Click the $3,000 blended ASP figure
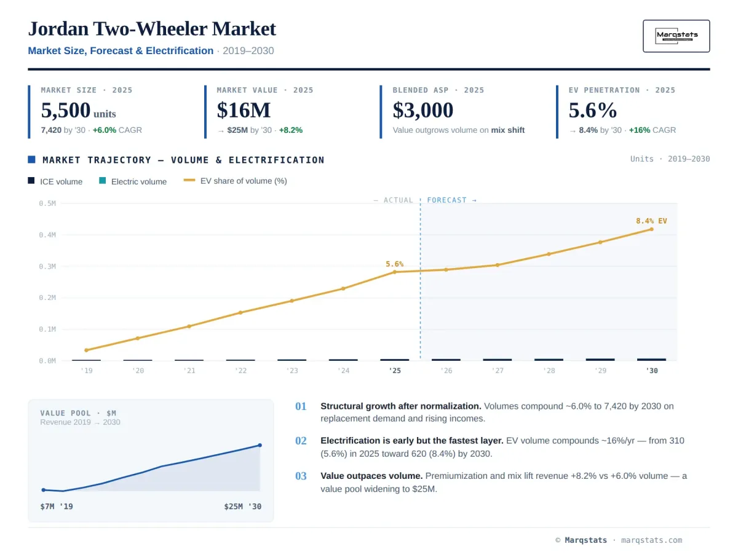 click(423, 110)
